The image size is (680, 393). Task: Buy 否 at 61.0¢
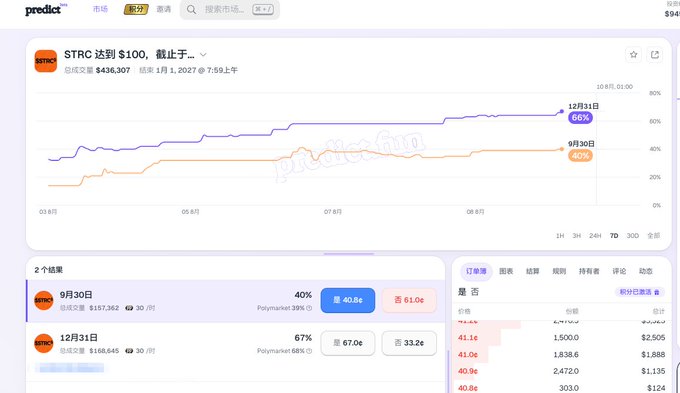coord(409,300)
